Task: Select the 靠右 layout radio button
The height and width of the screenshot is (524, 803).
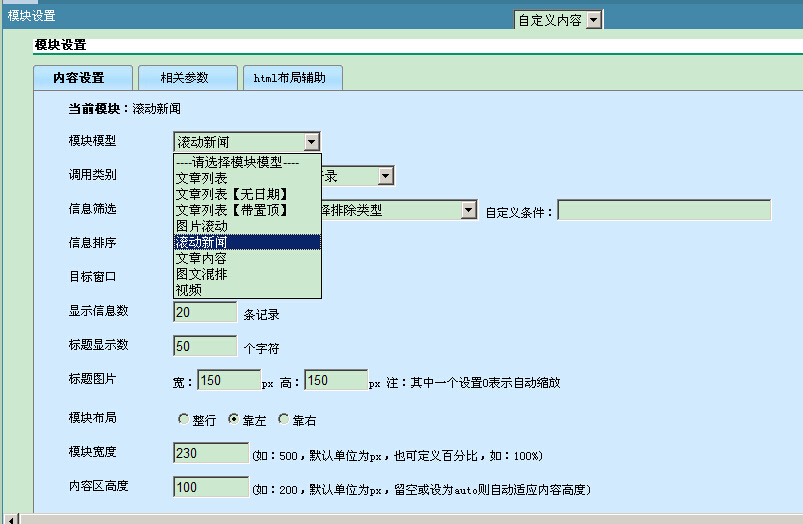Action: (x=283, y=420)
